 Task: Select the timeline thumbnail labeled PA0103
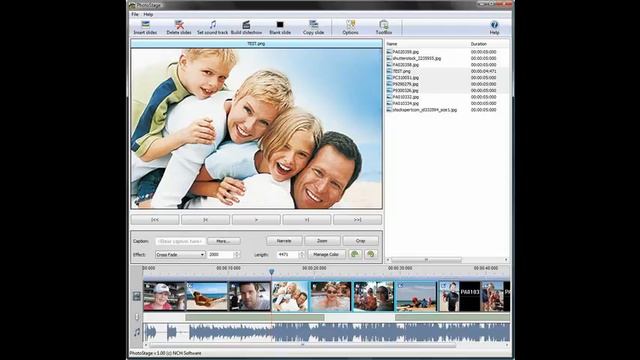pos(460,296)
